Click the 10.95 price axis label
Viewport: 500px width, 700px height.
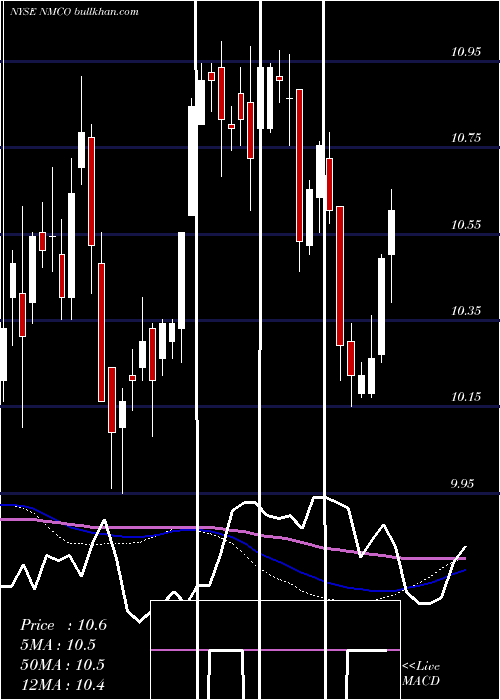pos(466,51)
